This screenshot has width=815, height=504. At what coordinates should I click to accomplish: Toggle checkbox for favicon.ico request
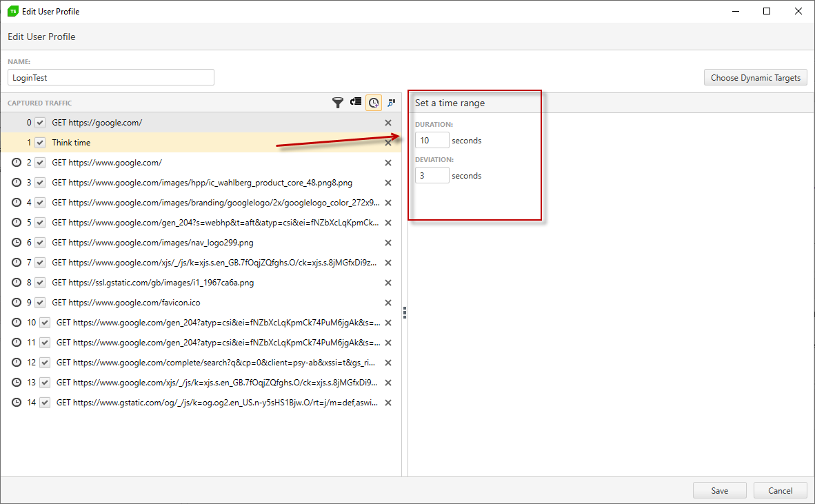click(40, 303)
